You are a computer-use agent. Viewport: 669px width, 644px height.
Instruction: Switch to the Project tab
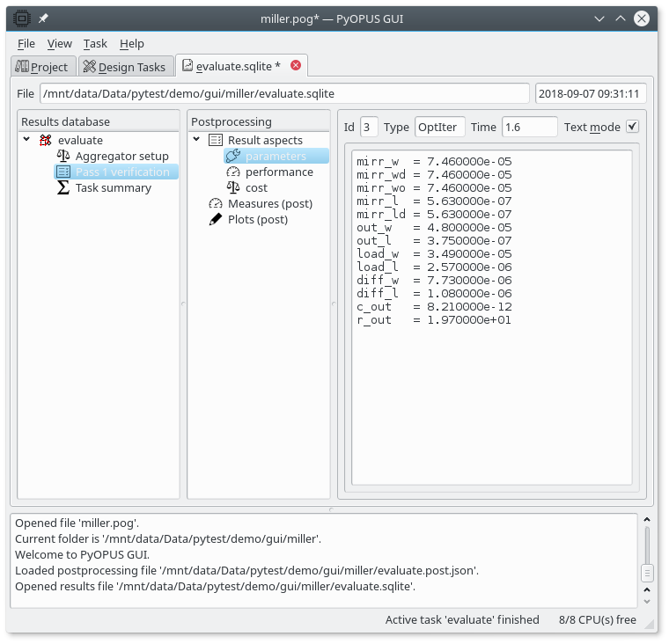pyautogui.click(x=41, y=67)
